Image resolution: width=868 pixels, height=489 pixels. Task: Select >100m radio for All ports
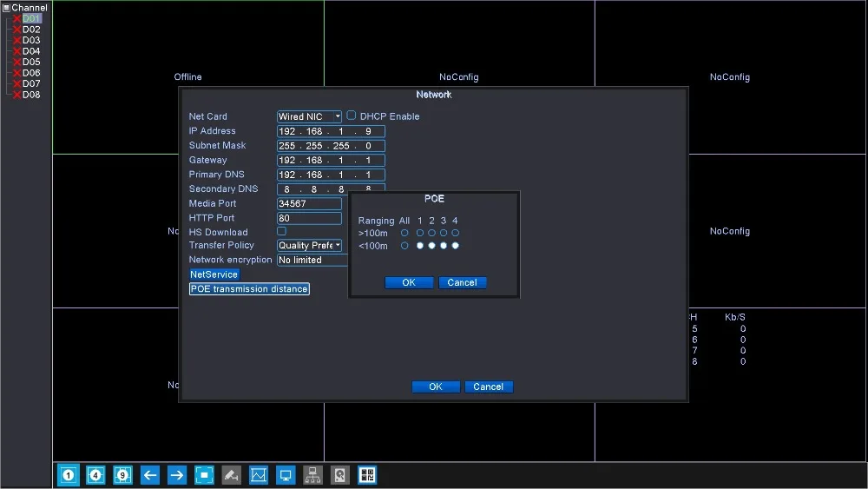pos(404,233)
